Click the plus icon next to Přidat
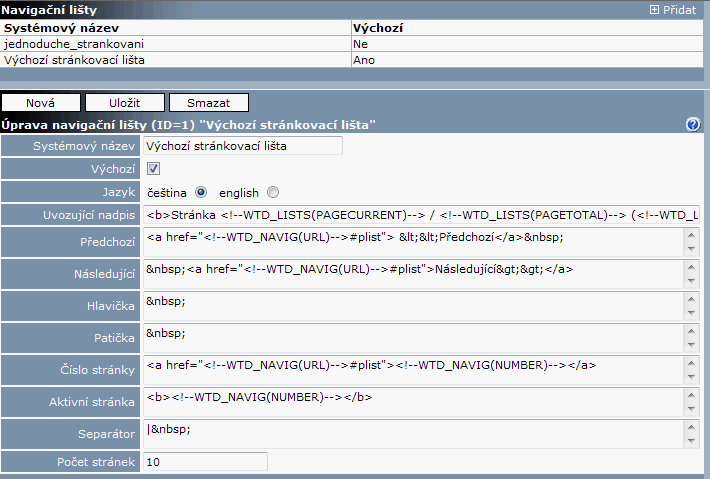 654,9
